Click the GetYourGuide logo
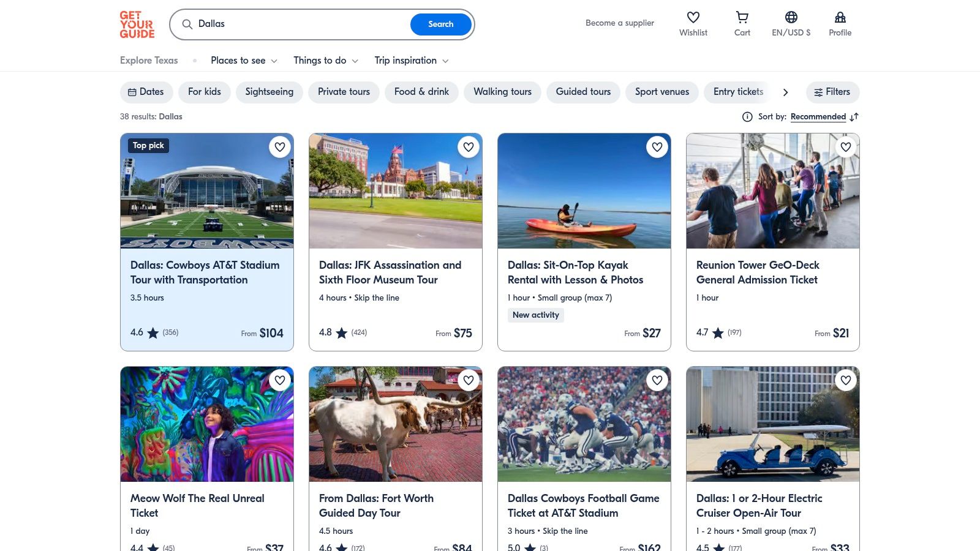 coord(137,24)
